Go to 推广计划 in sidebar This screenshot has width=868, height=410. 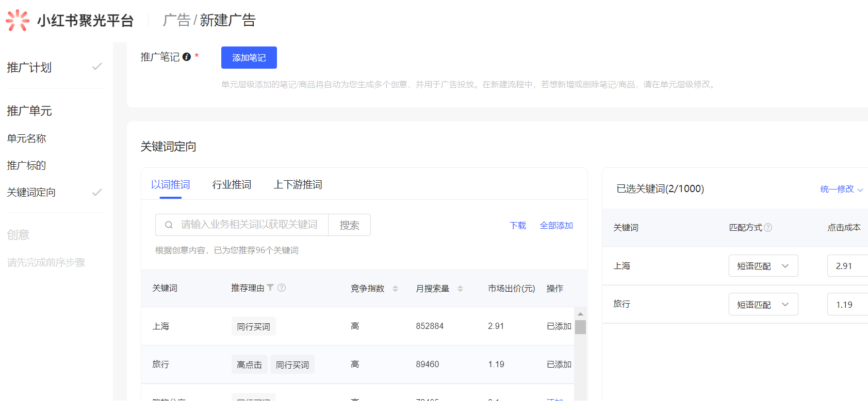[x=29, y=67]
